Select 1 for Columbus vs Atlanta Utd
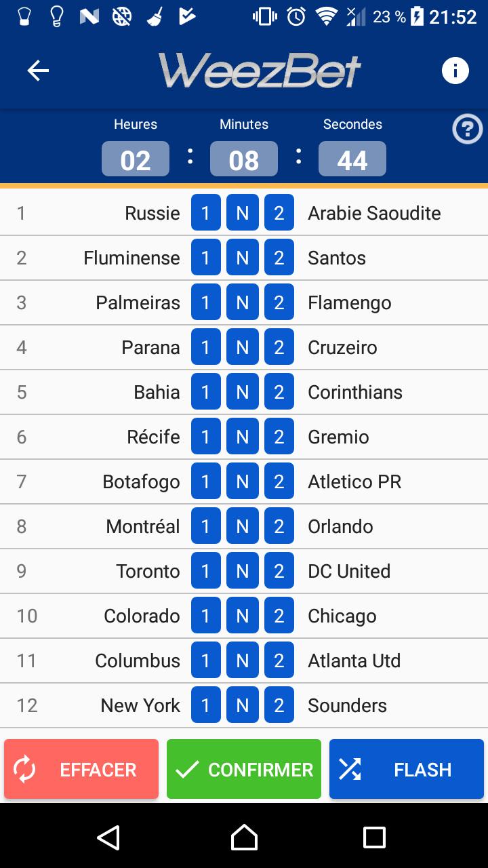Image resolution: width=488 pixels, height=868 pixels. pyautogui.click(x=206, y=660)
